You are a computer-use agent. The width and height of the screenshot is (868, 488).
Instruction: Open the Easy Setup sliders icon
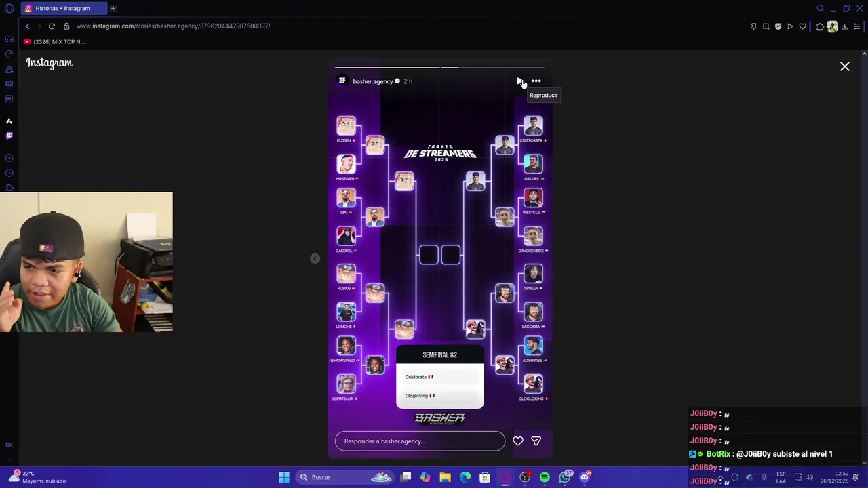pos(857,26)
